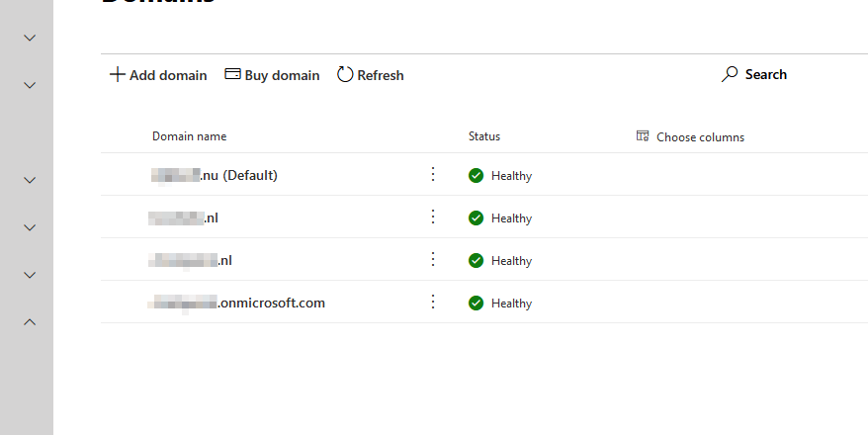Click the Status column header

[484, 136]
